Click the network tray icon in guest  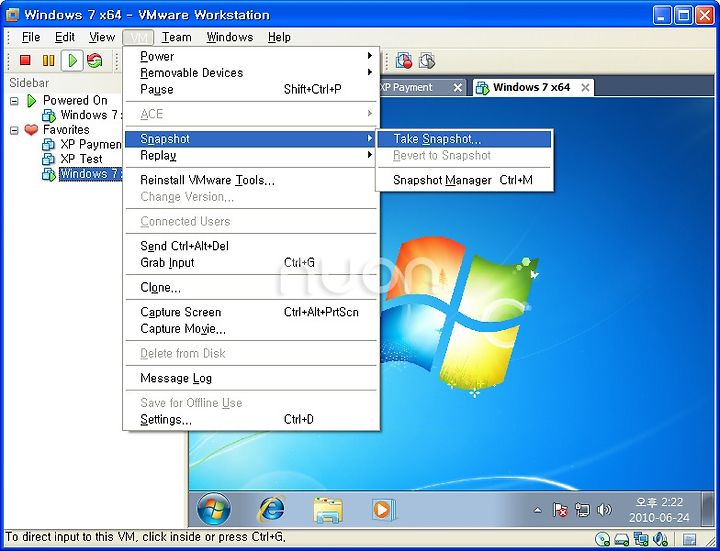coord(582,510)
